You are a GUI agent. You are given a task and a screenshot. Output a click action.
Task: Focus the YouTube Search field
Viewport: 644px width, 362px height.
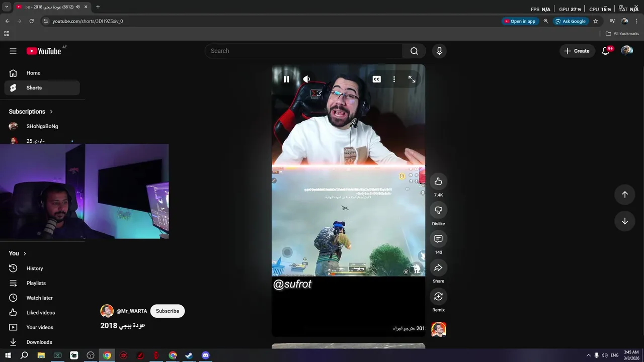(x=303, y=51)
